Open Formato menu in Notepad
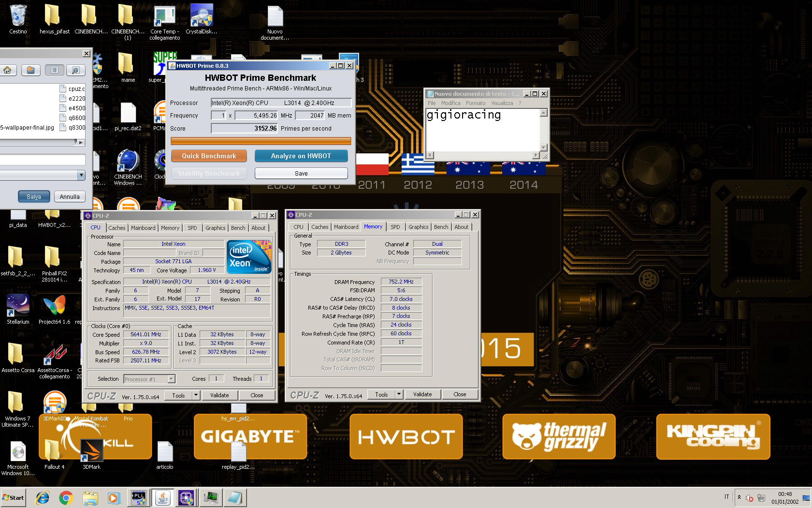Screen dimensions: 812x508 tap(476, 103)
